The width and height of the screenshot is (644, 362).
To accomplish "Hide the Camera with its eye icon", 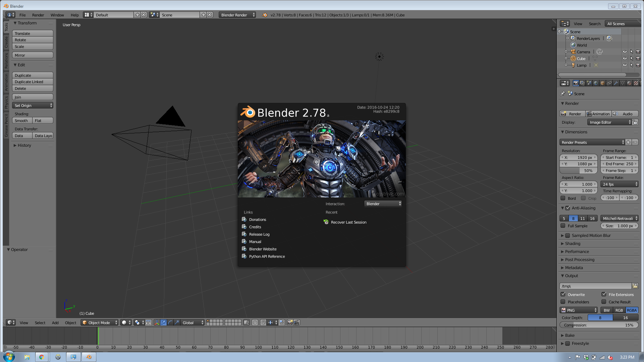I will (625, 52).
